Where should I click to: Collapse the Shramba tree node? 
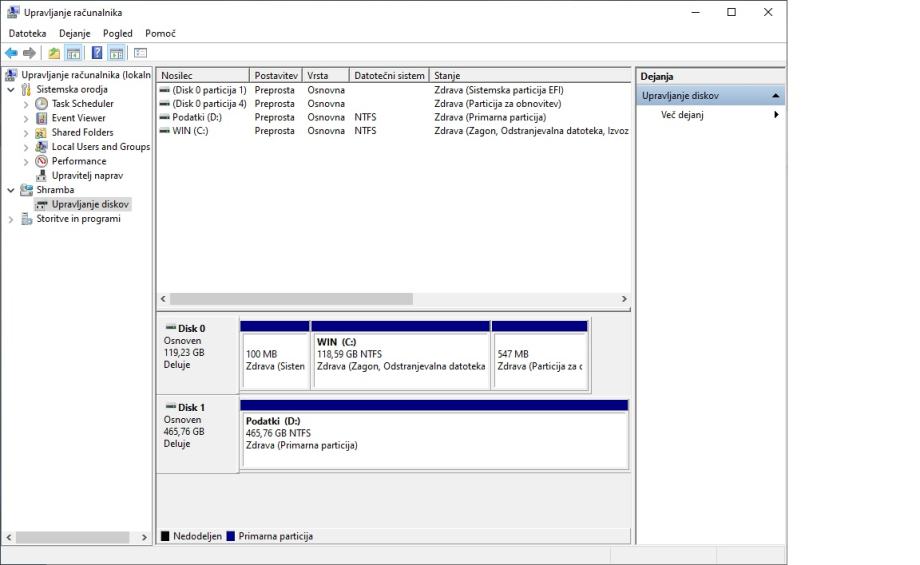(x=11, y=190)
